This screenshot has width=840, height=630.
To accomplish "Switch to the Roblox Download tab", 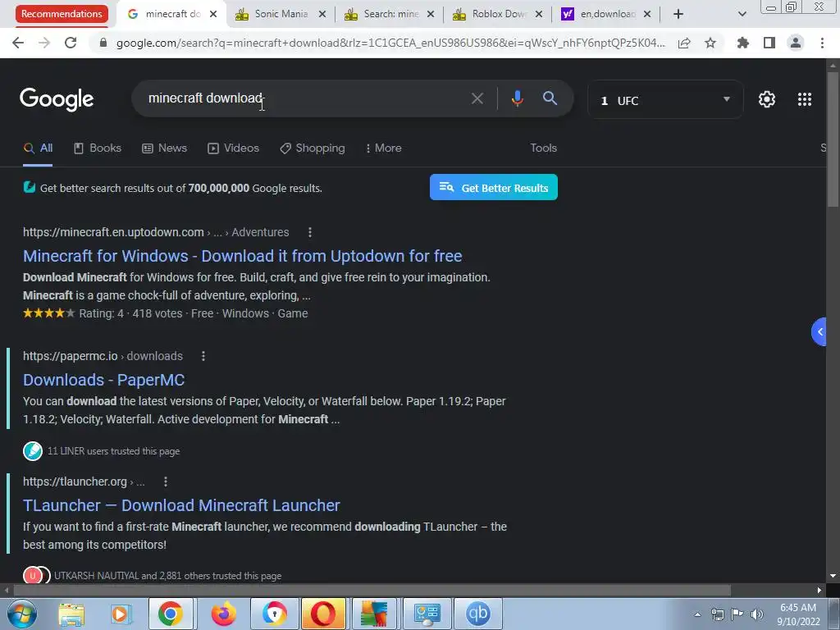I will tap(498, 14).
